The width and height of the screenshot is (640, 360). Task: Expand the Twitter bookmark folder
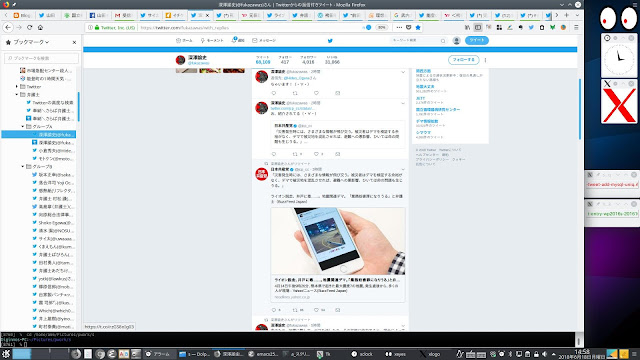coord(17,87)
